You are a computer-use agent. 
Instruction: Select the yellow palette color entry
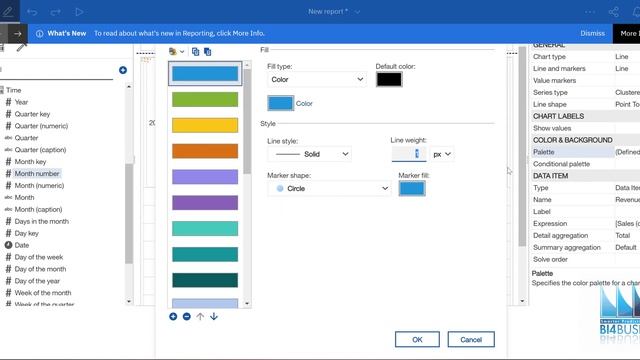coord(205,125)
